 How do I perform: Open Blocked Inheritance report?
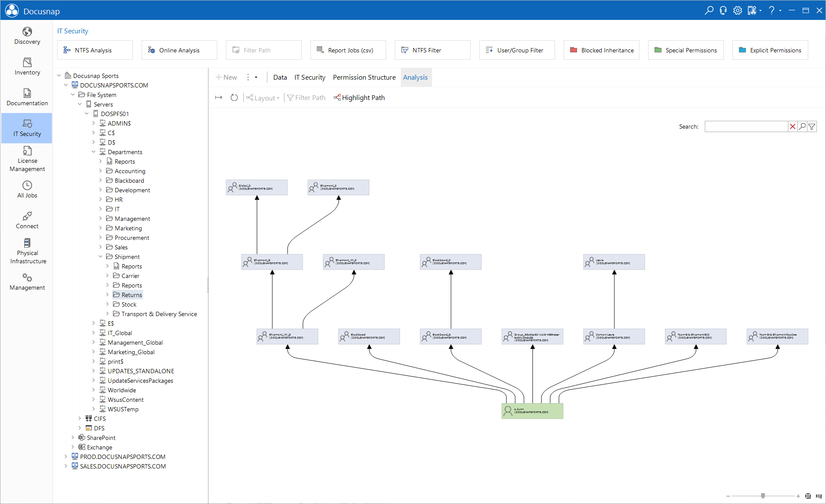click(x=601, y=50)
